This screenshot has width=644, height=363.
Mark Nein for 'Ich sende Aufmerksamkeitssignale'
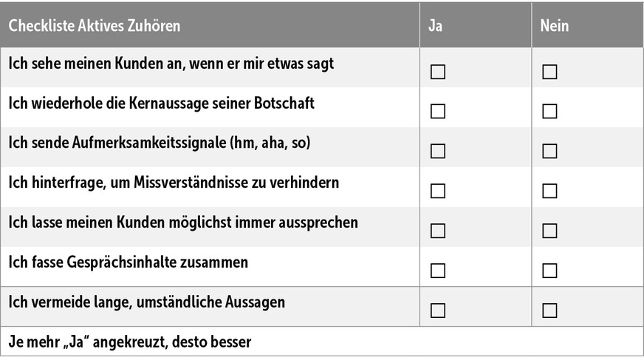[x=549, y=151]
